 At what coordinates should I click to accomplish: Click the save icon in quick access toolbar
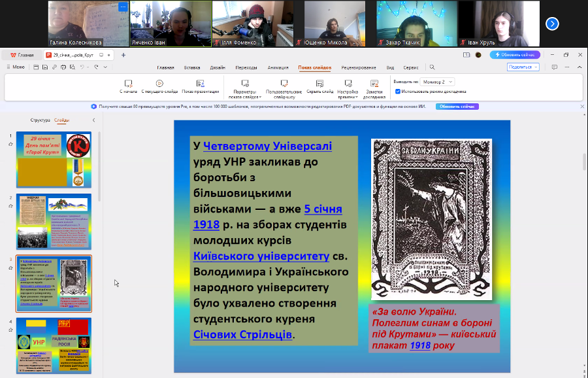point(45,67)
